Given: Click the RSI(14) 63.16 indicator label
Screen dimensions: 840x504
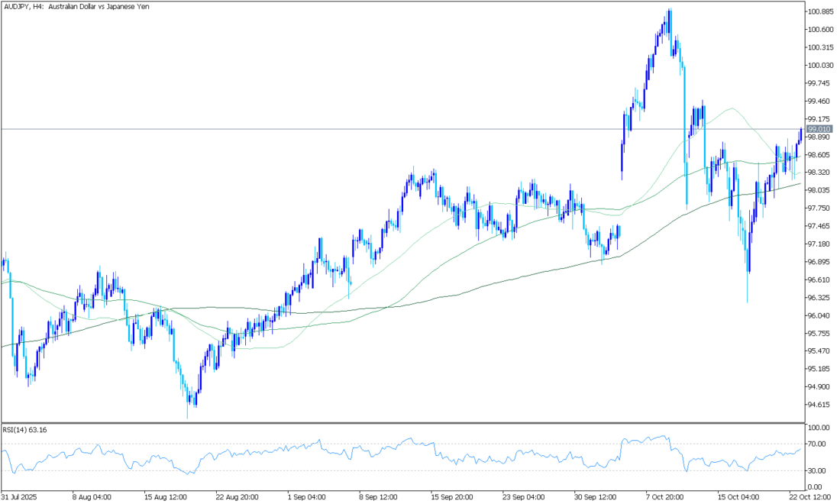Looking at the screenshot, I should click(27, 430).
